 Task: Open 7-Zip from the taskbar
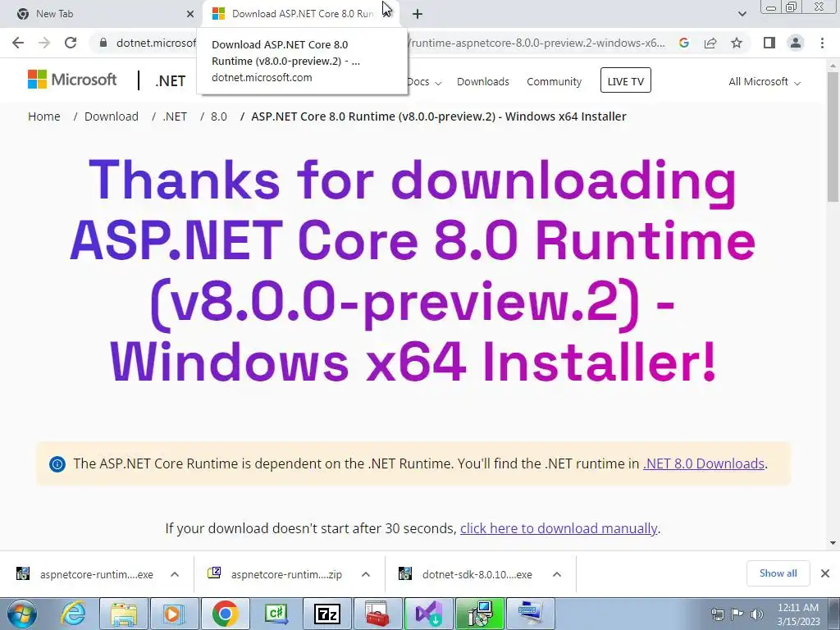click(326, 614)
